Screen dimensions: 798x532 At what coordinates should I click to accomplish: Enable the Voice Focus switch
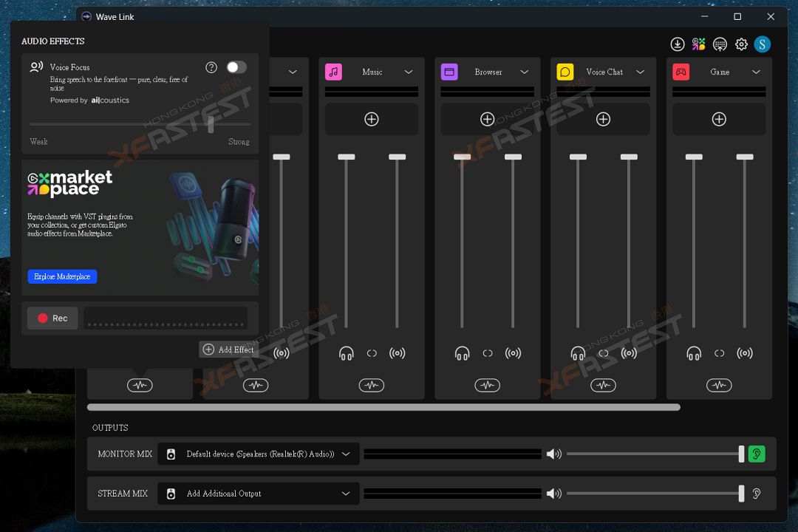236,67
